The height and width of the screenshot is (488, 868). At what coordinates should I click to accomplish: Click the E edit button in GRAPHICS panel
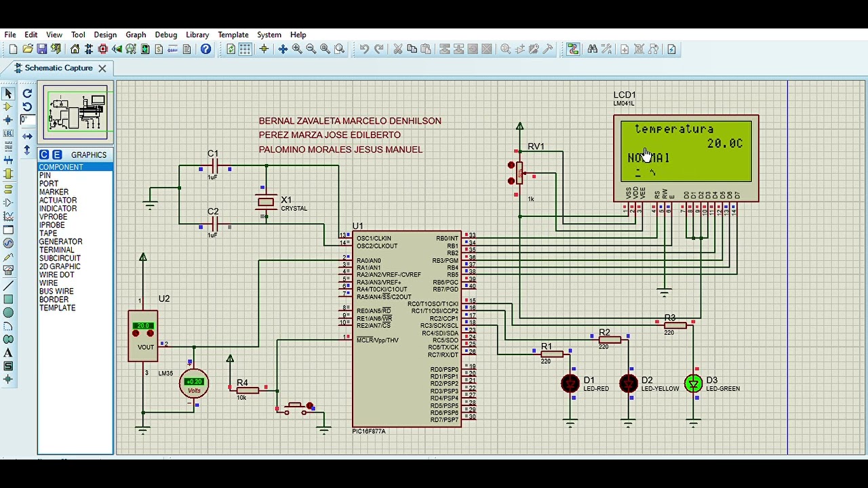tap(57, 155)
